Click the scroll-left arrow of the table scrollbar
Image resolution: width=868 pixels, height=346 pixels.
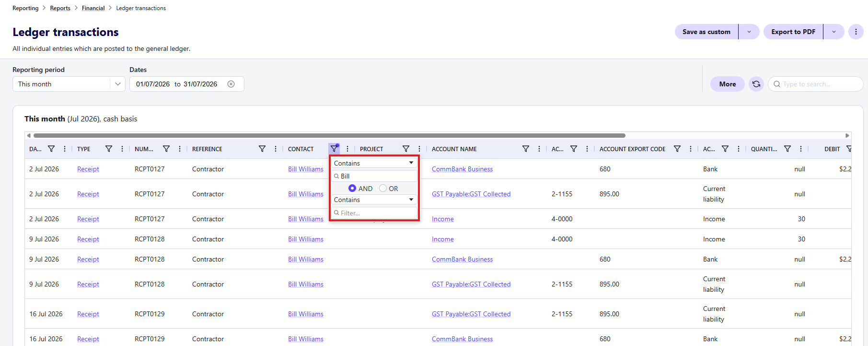pos(29,135)
